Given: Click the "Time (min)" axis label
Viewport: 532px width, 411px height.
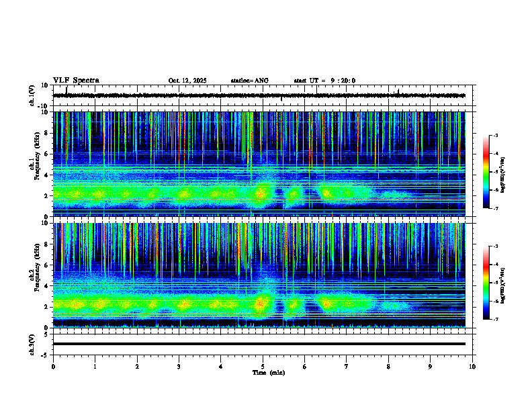Looking at the screenshot, I should (269, 373).
